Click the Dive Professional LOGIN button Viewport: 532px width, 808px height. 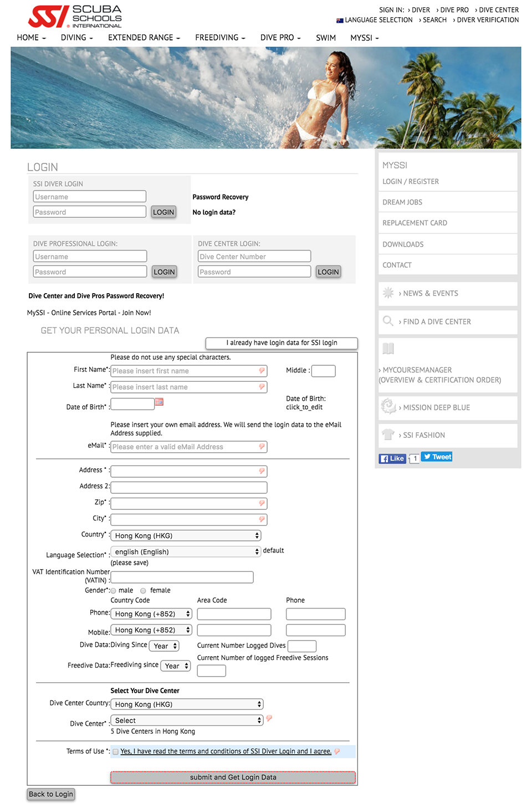tap(165, 272)
